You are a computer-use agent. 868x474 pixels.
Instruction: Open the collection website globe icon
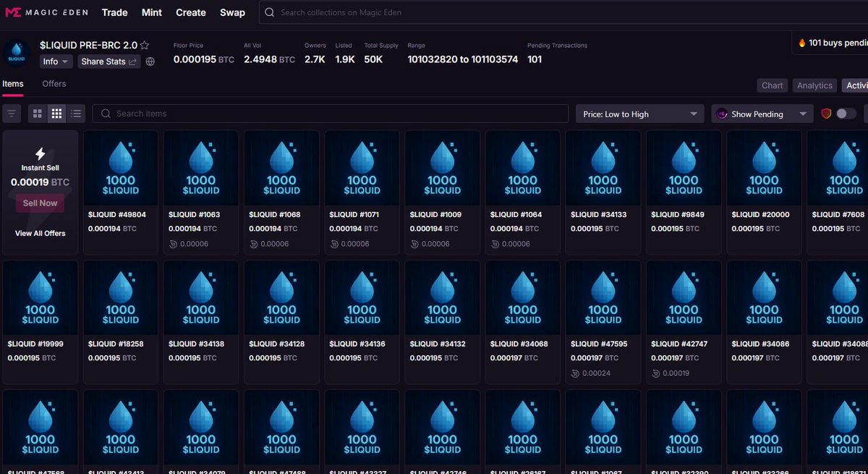coord(150,62)
